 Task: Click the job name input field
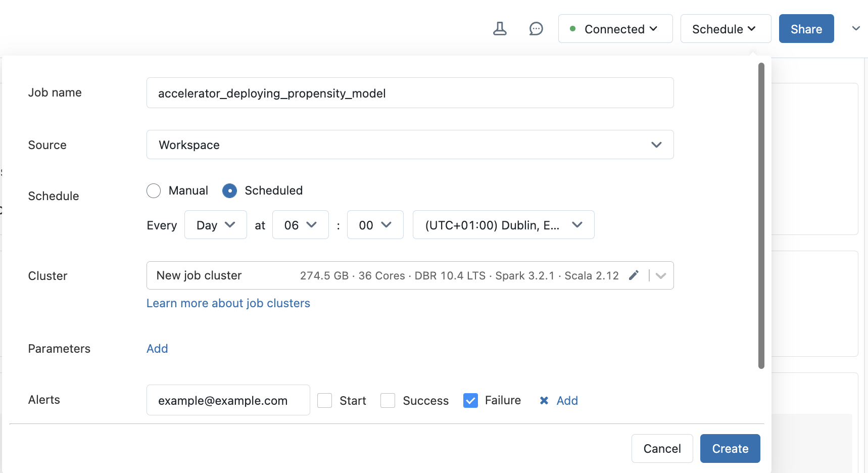[x=410, y=93]
